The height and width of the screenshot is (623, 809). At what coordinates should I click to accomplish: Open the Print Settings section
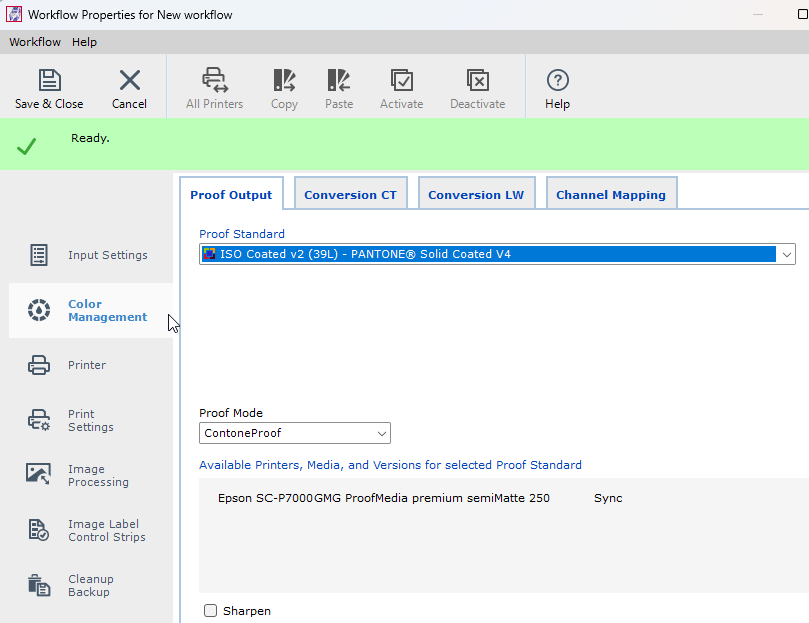[x=90, y=420]
